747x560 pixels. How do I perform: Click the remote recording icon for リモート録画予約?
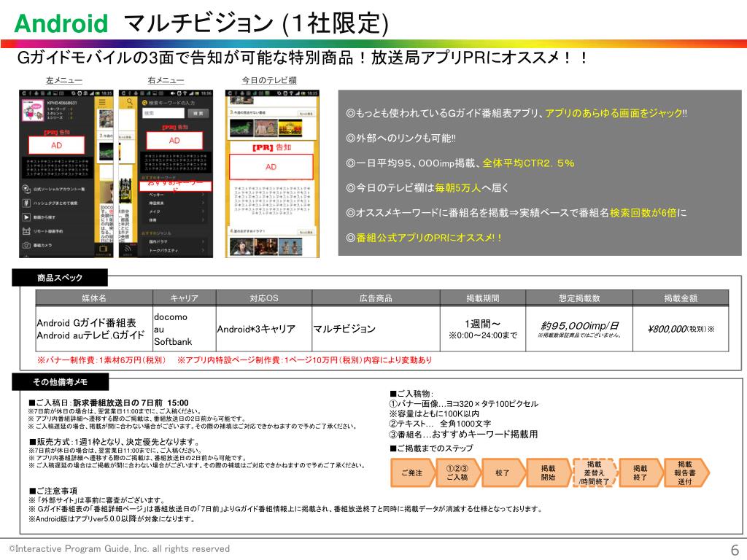click(26, 231)
